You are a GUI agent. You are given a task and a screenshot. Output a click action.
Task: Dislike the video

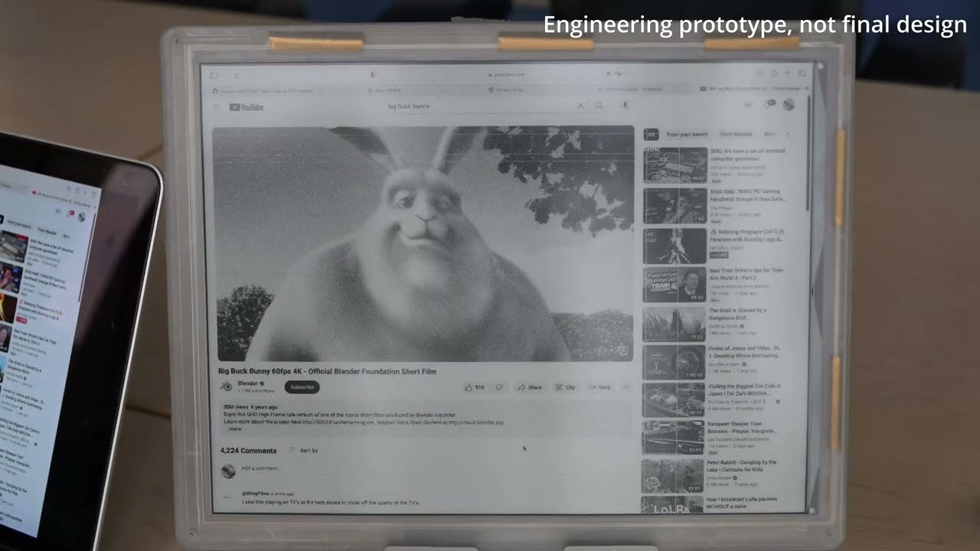pos(499,387)
